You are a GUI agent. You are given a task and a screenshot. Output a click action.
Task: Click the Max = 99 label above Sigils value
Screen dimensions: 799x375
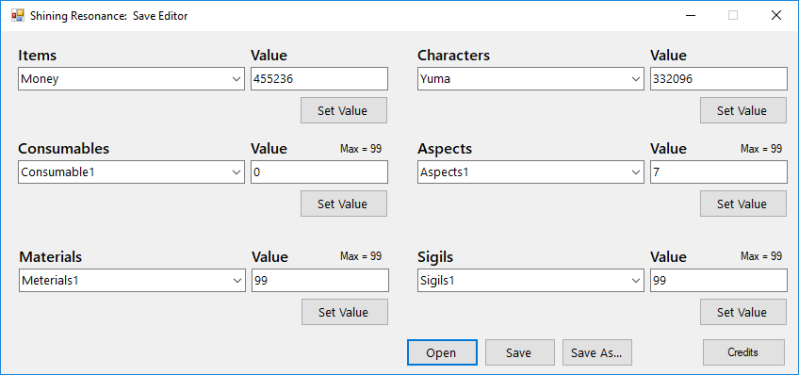(761, 256)
